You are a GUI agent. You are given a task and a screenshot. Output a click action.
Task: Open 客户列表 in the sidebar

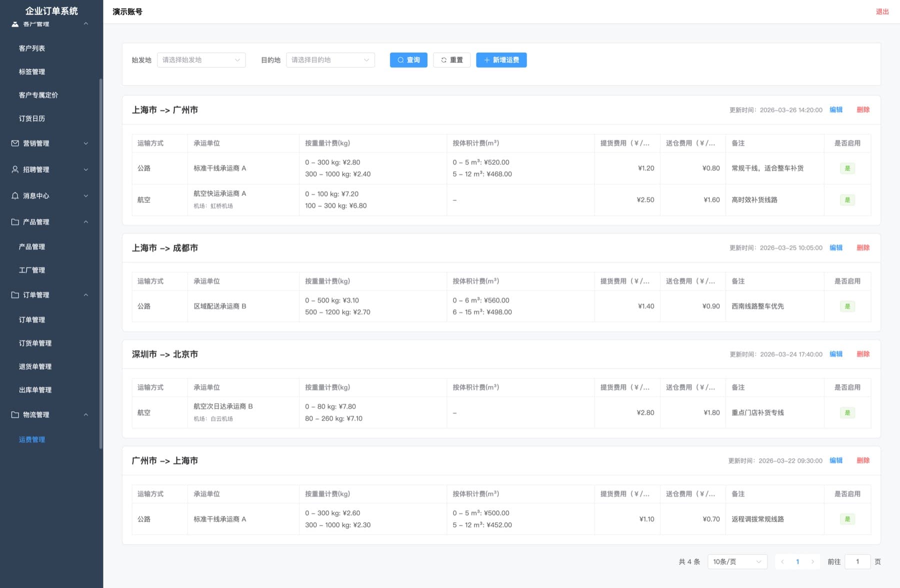(32, 48)
